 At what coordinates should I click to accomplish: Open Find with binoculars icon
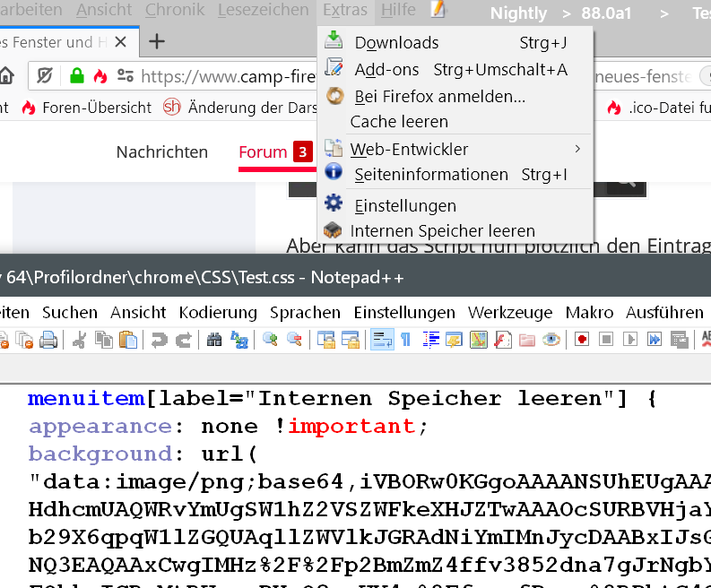pos(214,340)
